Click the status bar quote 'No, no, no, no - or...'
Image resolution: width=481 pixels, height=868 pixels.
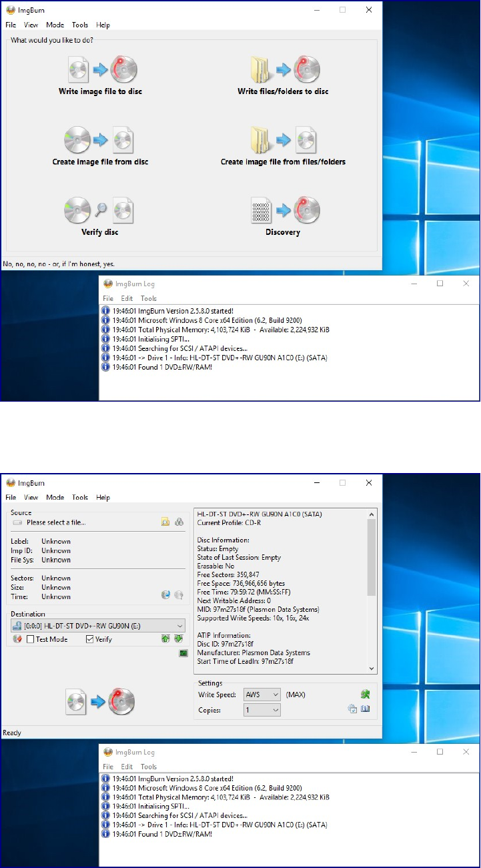(x=59, y=264)
